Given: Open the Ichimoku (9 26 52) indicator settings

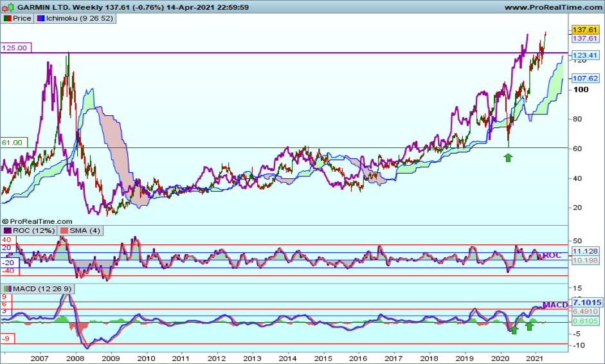Looking at the screenshot, I should coord(75,18).
